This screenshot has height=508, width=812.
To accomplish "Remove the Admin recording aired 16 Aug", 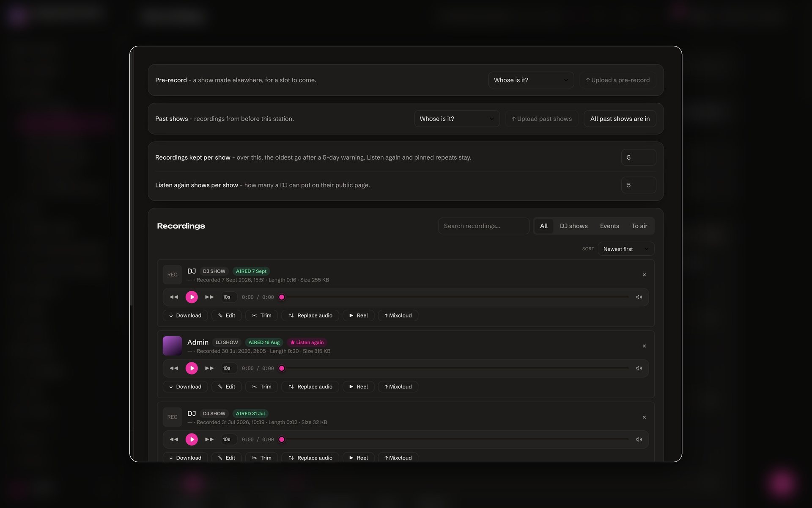I will [644, 346].
